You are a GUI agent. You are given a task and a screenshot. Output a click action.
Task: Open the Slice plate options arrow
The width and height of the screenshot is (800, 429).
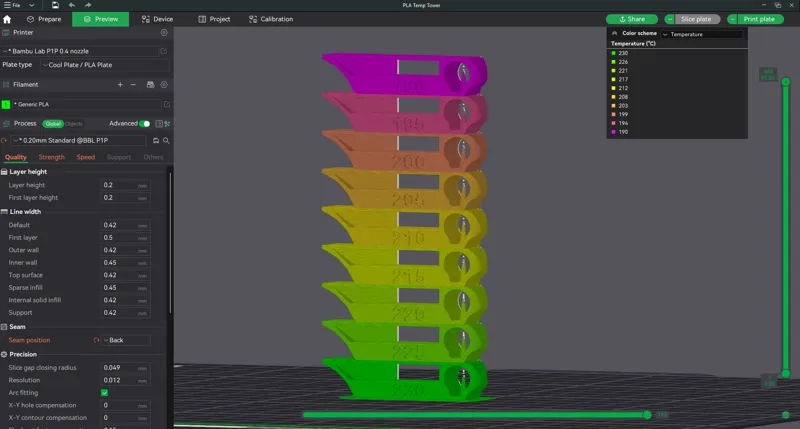(669, 19)
